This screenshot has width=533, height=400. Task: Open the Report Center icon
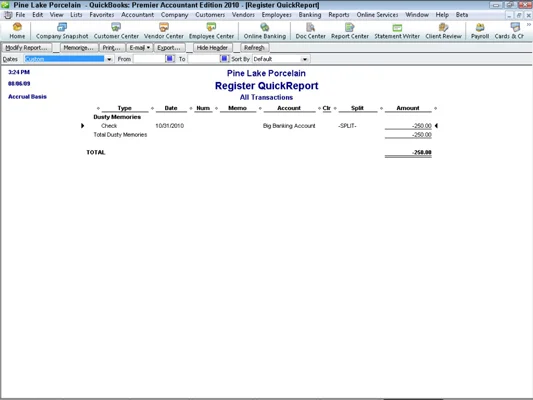349,31
